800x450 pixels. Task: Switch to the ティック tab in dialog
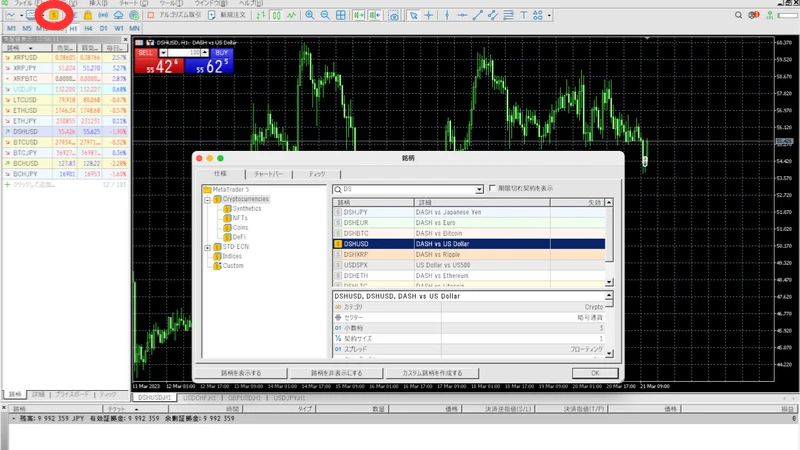pyautogui.click(x=317, y=174)
